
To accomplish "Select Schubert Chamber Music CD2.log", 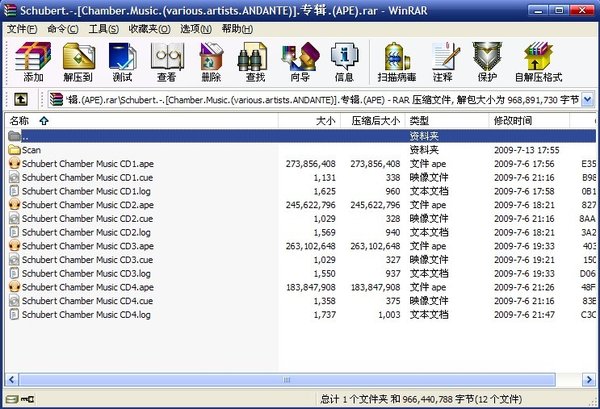I will tap(86, 232).
